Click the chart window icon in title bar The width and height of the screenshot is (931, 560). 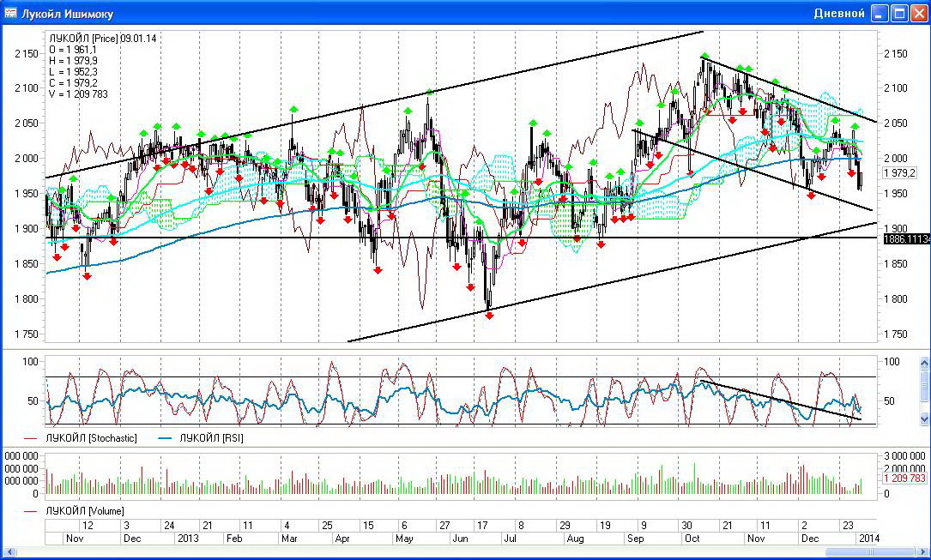(10, 13)
